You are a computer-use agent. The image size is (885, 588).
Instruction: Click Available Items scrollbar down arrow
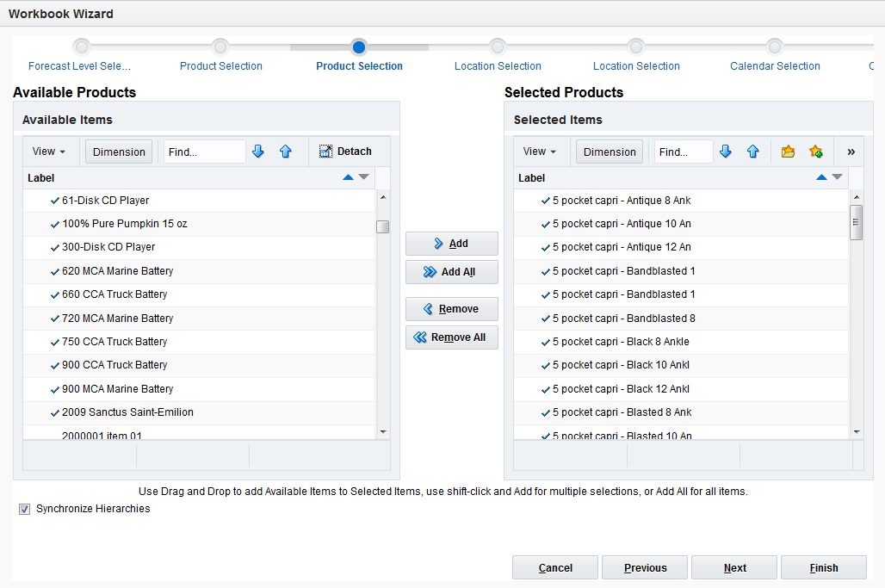click(383, 432)
